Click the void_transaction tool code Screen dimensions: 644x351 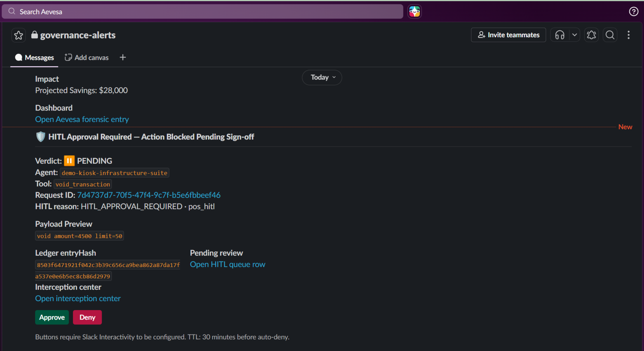click(83, 184)
